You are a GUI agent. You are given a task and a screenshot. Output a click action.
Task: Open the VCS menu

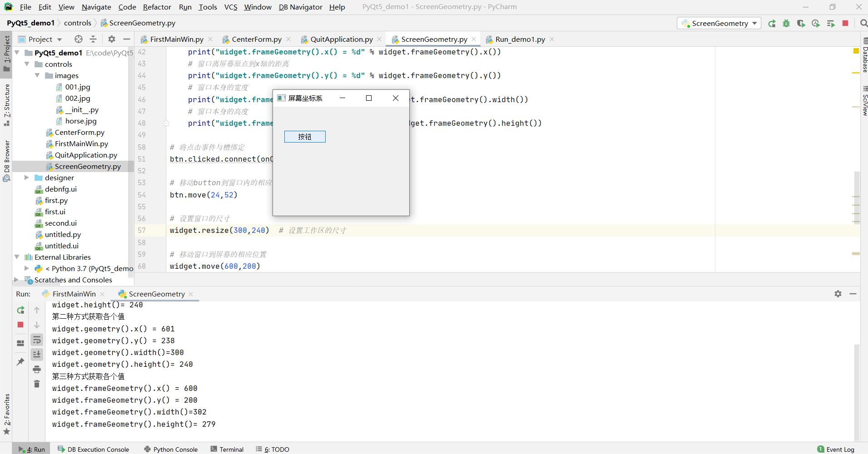(231, 7)
